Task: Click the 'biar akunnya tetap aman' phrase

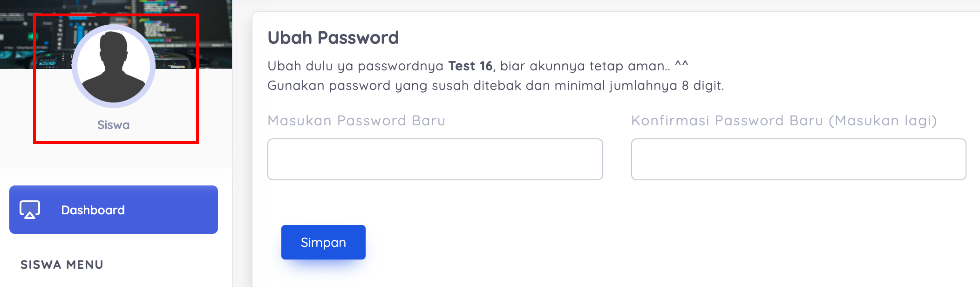Action: (585, 66)
